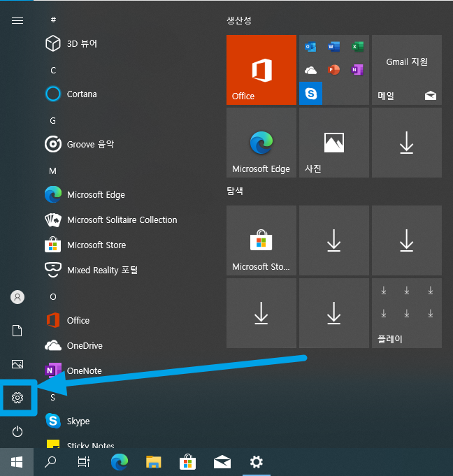Open OneDrive cloud icon in tile group
Screen dimensions: 453x476
(310, 70)
